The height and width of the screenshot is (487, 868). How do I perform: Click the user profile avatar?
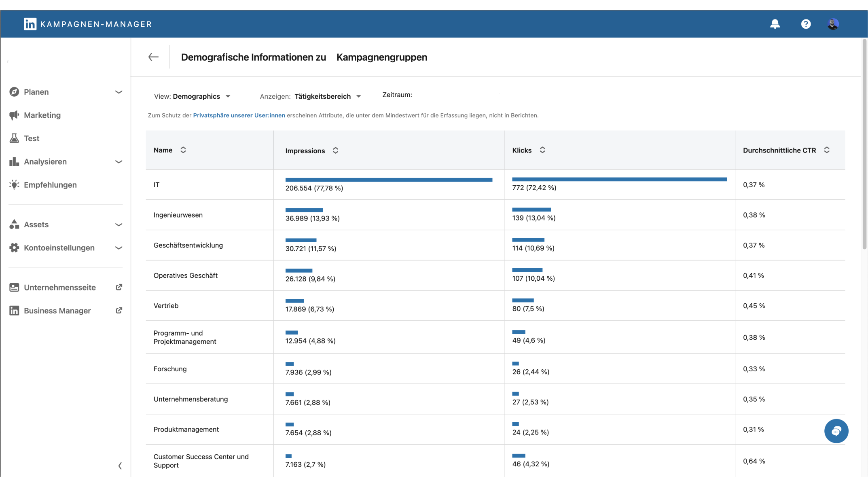(832, 24)
